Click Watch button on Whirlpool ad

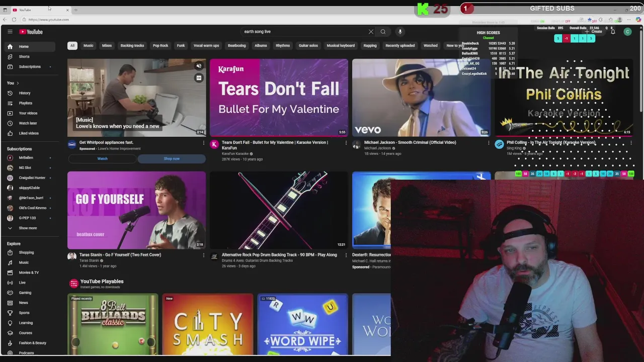[x=102, y=159]
